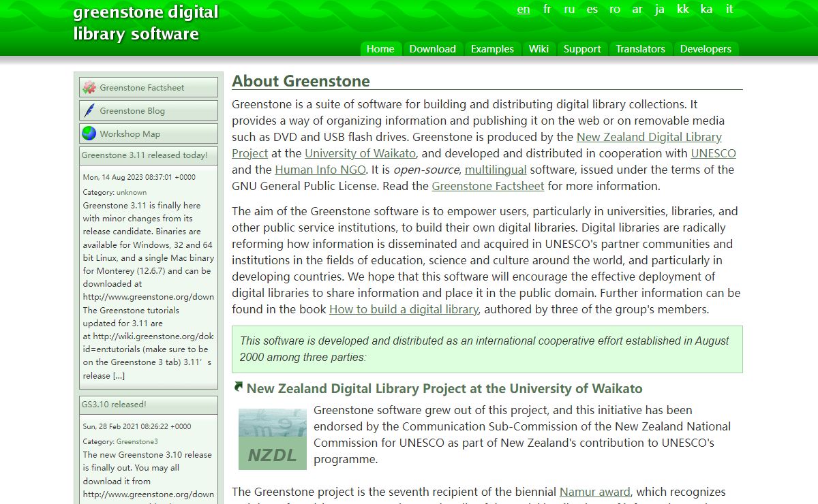Switch language to 'it'
Viewport: 818px width, 504px height.
[729, 9]
